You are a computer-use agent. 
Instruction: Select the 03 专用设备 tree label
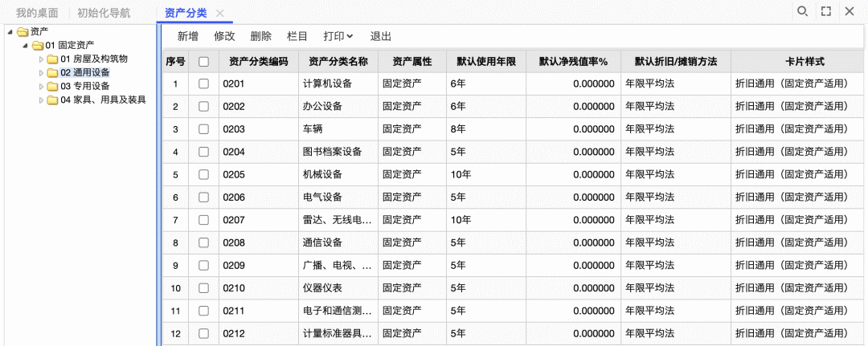tap(85, 86)
